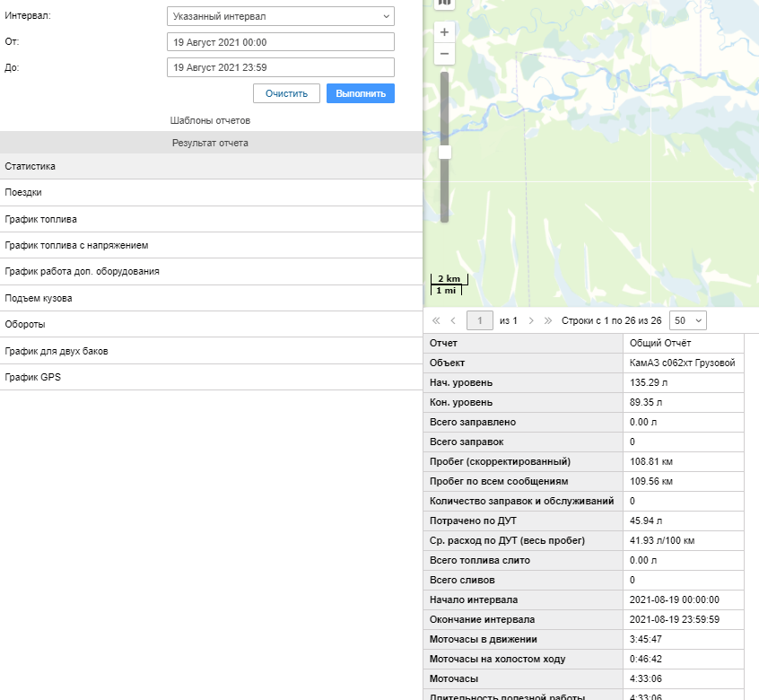Viewport: 759px width, 700px height.
Task: Click the page number input field
Action: click(481, 320)
